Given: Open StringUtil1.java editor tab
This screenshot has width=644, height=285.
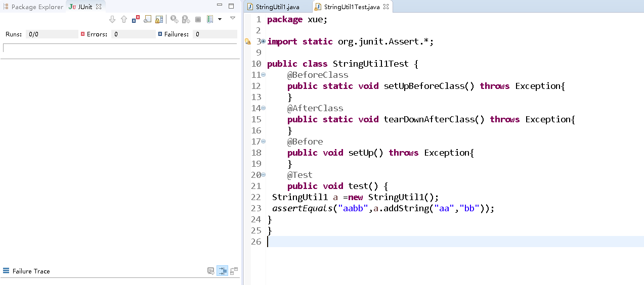Looking at the screenshot, I should [x=277, y=7].
